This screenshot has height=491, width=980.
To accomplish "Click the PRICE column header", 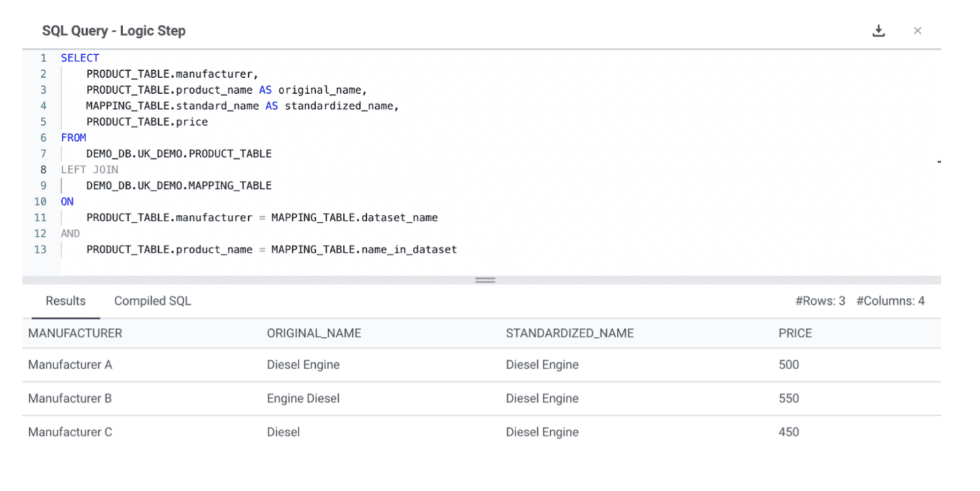I will [794, 333].
